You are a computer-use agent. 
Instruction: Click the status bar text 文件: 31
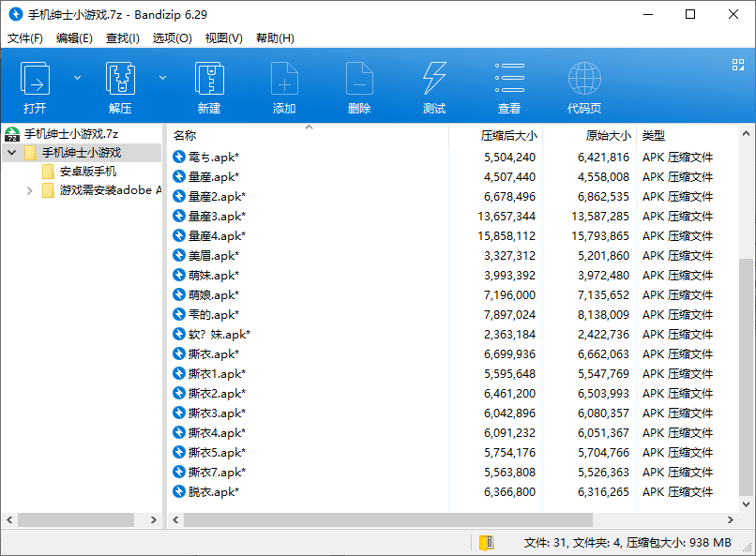545,543
